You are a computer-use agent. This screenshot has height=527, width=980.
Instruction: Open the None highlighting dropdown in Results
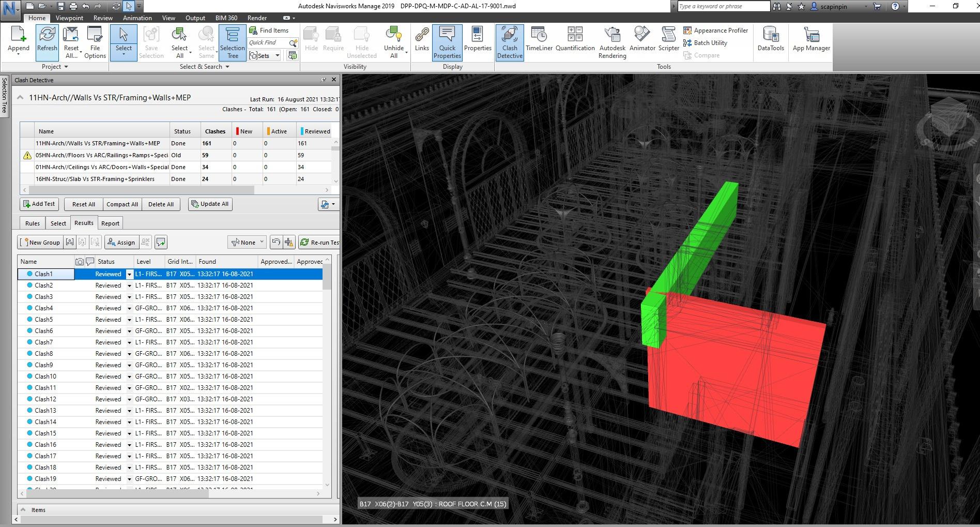coord(247,242)
